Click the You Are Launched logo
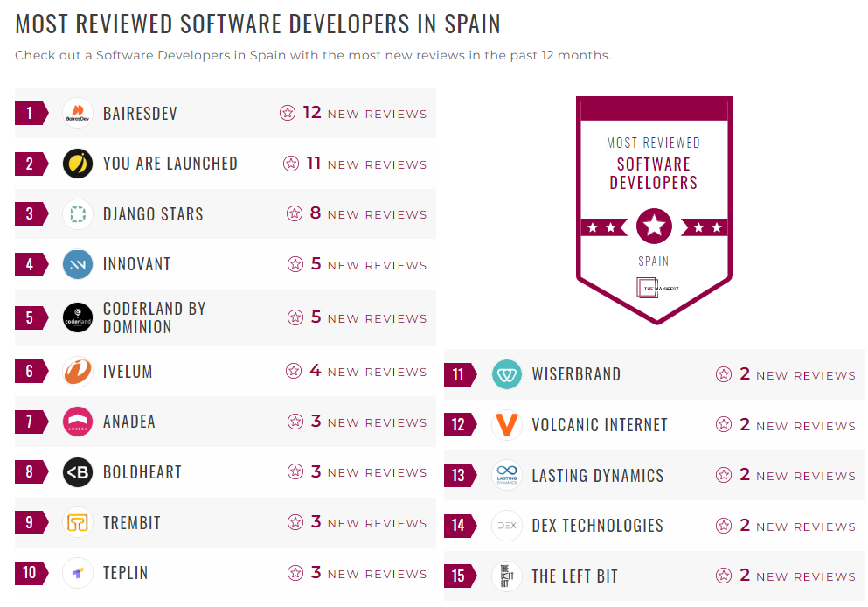The width and height of the screenshot is (868, 607). [x=78, y=164]
